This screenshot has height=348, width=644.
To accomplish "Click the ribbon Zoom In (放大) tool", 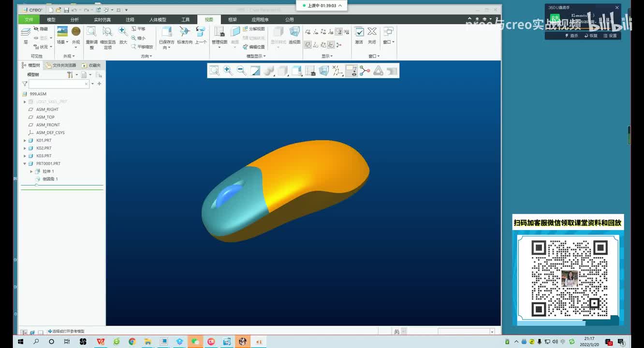I will pyautogui.click(x=123, y=36).
